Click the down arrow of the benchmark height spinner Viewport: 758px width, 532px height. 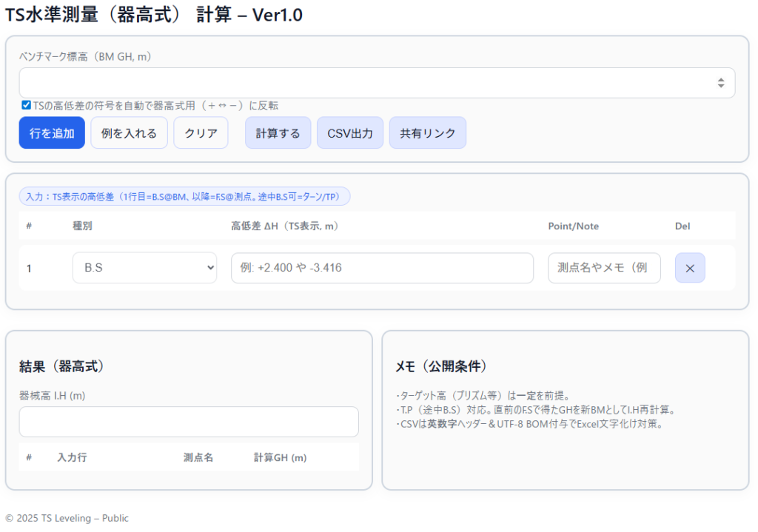pos(721,87)
